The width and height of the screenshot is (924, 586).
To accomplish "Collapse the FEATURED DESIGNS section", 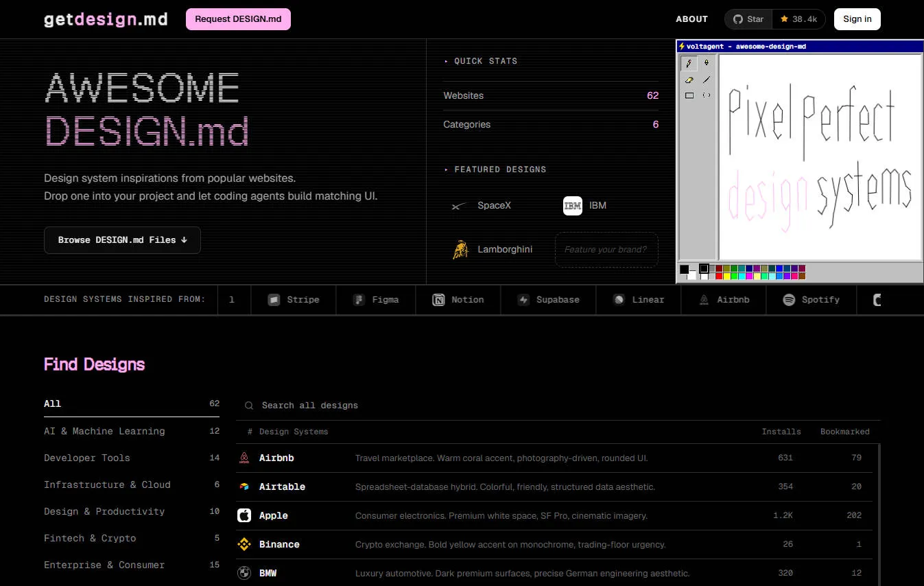I will (x=495, y=169).
